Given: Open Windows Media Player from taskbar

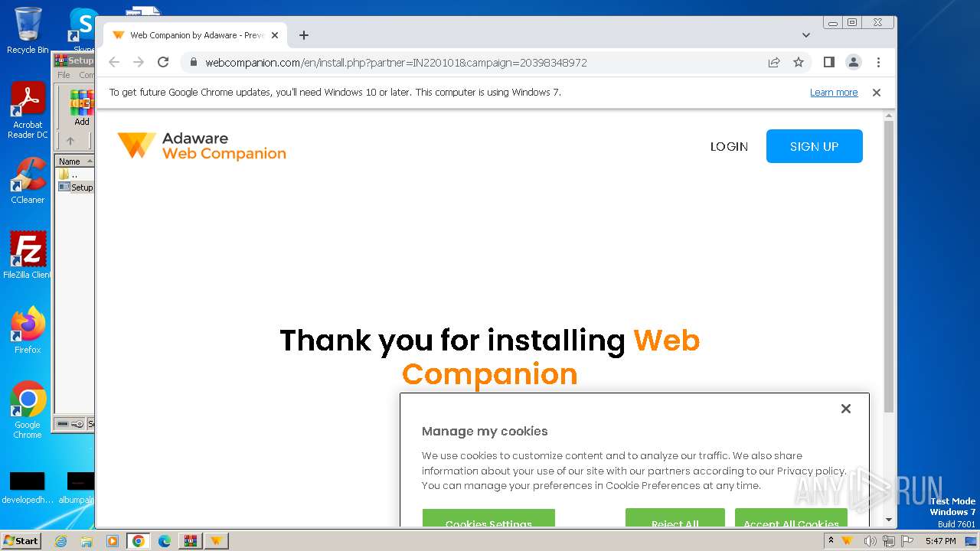Looking at the screenshot, I should pyautogui.click(x=113, y=541).
